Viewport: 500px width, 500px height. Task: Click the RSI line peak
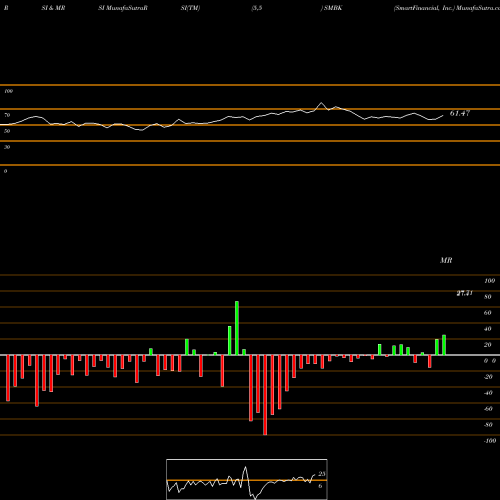pos(321,103)
